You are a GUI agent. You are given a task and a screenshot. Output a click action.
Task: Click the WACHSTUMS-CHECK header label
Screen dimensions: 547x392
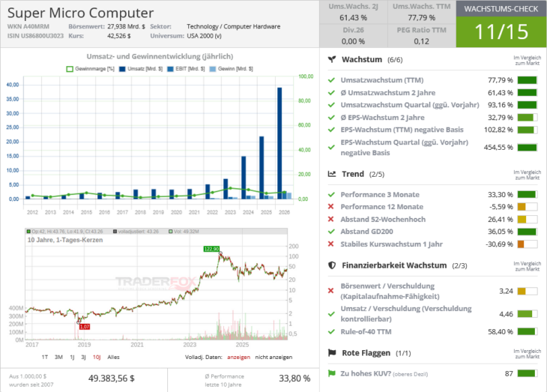[x=501, y=9]
